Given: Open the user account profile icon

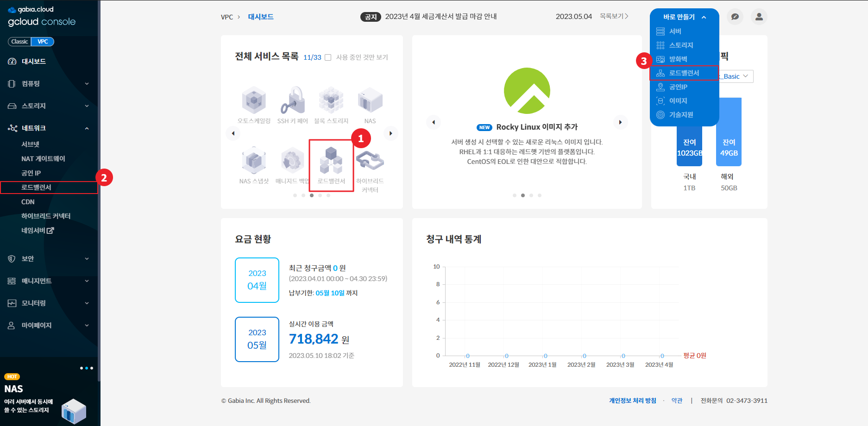Looking at the screenshot, I should click(759, 17).
